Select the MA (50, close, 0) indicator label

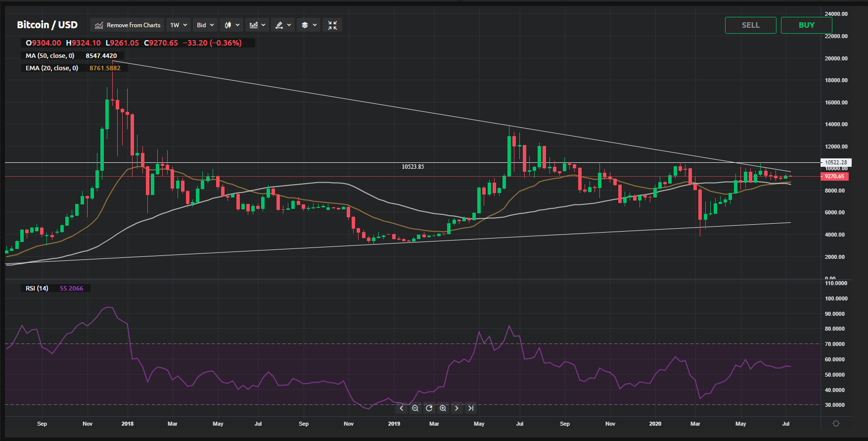point(50,56)
